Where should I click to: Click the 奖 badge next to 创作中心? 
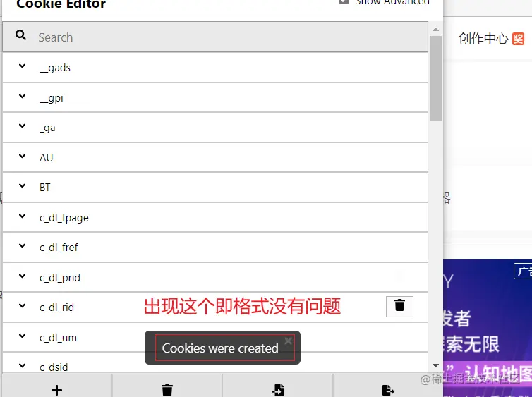[518, 39]
